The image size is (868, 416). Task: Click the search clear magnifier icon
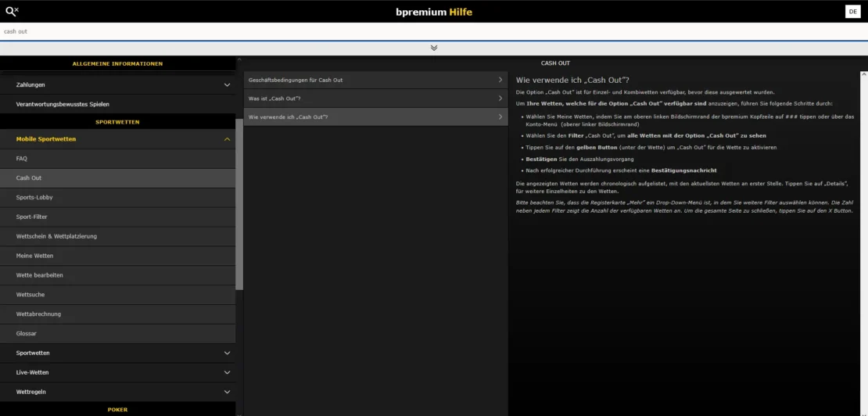[x=12, y=11]
